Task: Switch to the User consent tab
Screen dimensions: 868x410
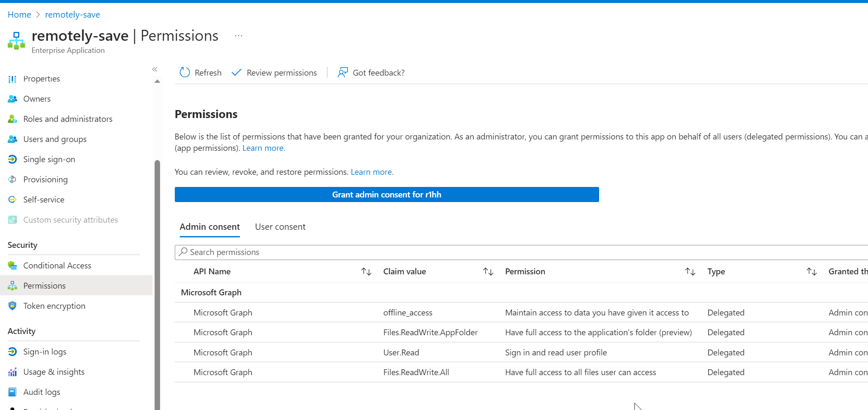Action: (280, 226)
